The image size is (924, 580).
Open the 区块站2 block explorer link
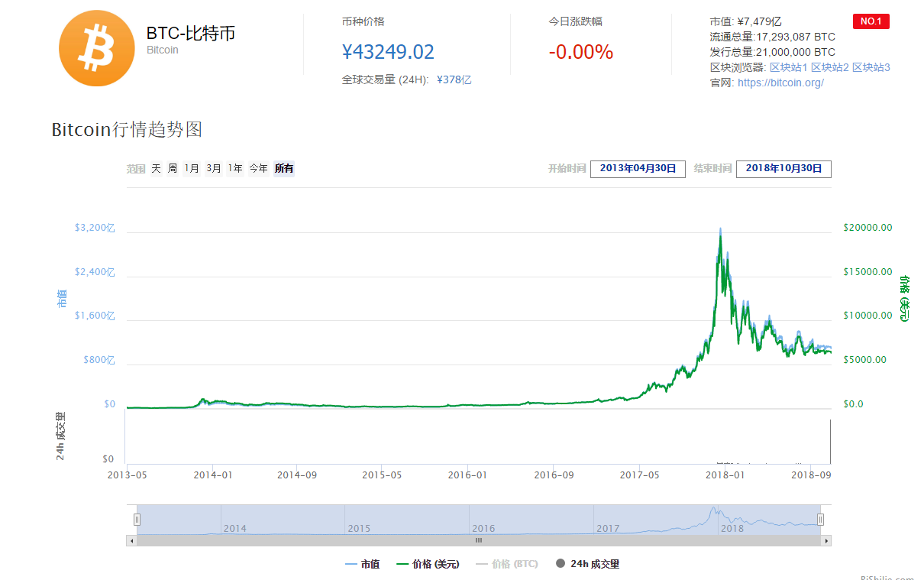(x=830, y=67)
